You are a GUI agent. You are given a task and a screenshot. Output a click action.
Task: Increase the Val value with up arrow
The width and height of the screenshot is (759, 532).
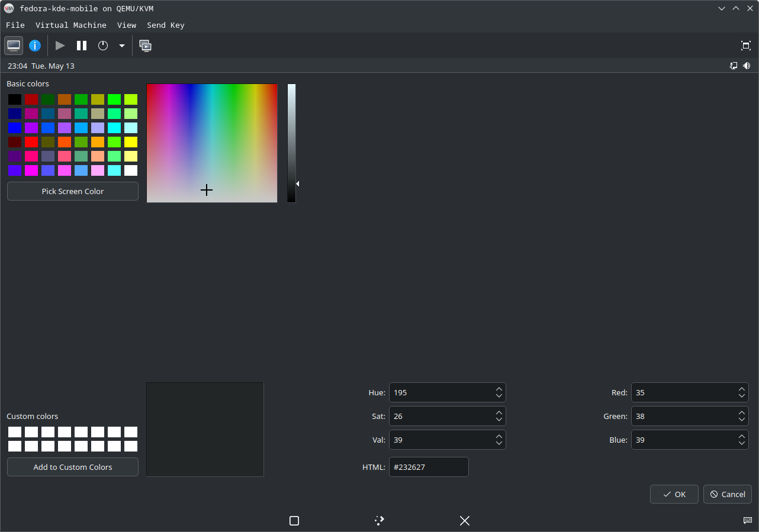click(x=499, y=436)
